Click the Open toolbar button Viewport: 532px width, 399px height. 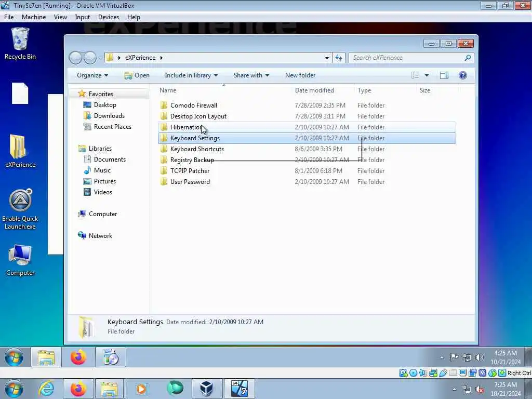point(137,75)
